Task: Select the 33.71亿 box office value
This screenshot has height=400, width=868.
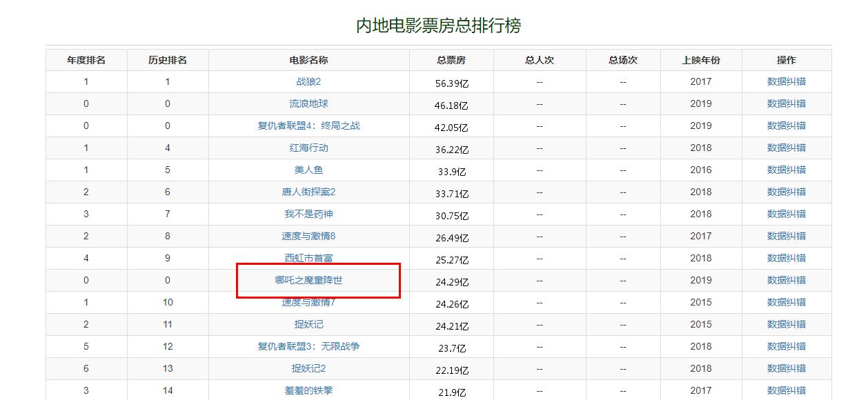Action: pyautogui.click(x=452, y=194)
